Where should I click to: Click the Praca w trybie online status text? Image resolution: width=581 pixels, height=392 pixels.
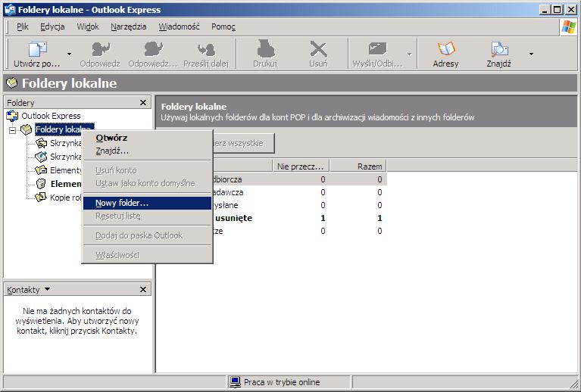coord(282,382)
